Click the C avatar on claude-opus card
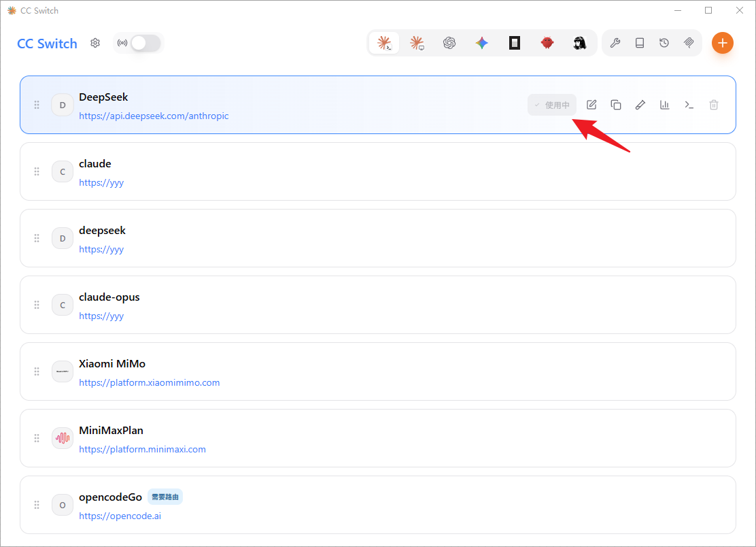Image resolution: width=756 pixels, height=547 pixels. (x=63, y=305)
